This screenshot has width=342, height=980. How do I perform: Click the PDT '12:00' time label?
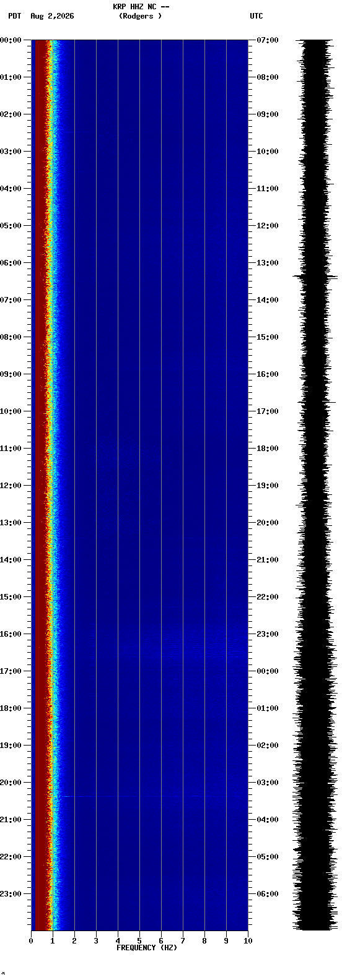[x=11, y=486]
